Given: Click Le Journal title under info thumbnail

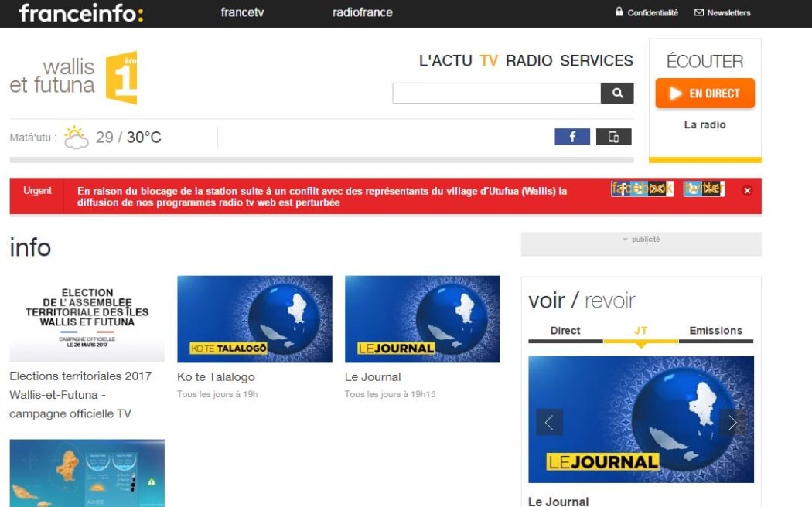Looking at the screenshot, I should [373, 377].
